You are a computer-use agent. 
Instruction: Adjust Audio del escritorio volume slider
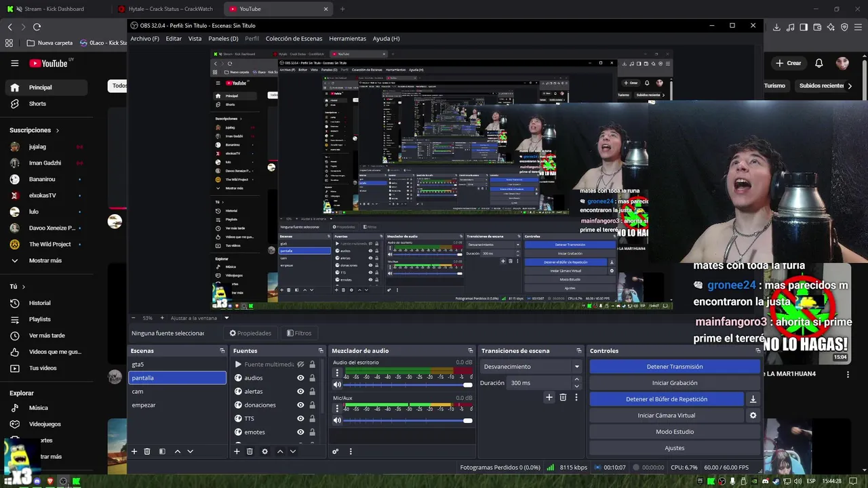coord(408,385)
